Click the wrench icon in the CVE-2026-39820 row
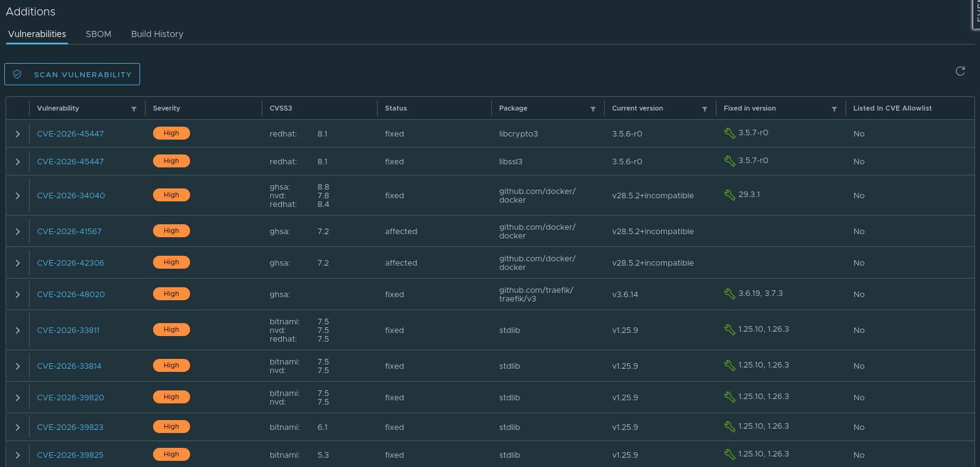The image size is (980, 467). pos(729,397)
